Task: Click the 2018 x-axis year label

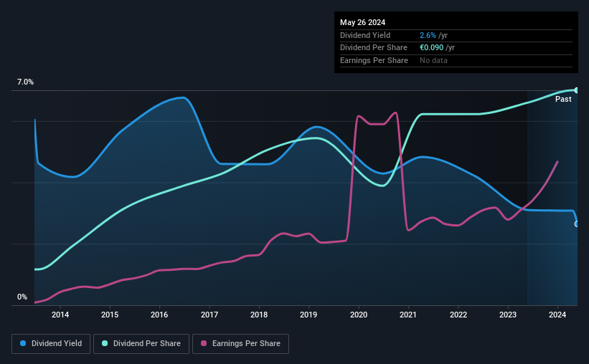Action: [259, 315]
